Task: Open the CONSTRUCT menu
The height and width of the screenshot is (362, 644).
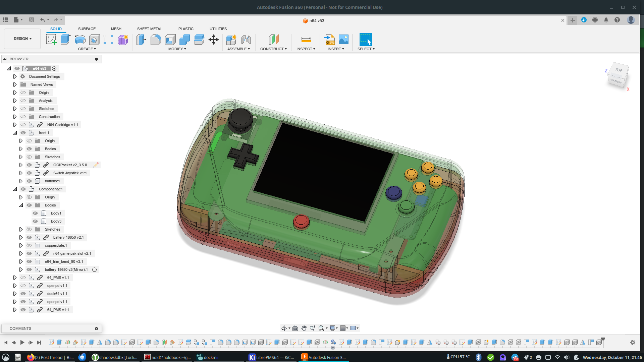Action: (x=273, y=49)
